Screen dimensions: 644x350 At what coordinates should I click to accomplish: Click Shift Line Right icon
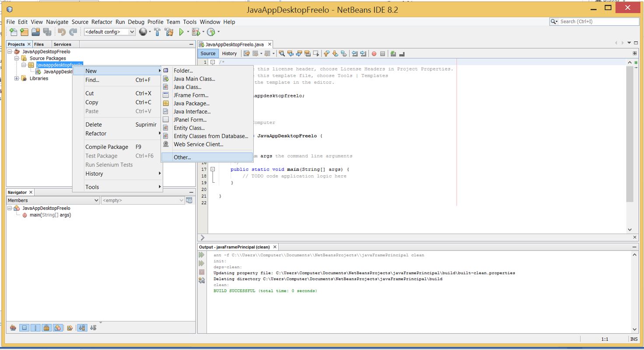tap(363, 53)
